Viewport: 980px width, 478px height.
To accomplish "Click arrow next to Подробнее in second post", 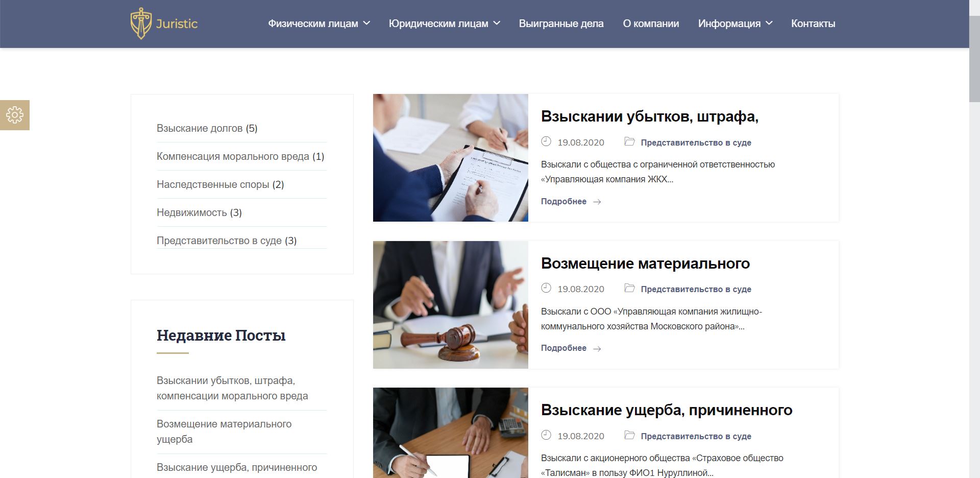I will coord(597,348).
